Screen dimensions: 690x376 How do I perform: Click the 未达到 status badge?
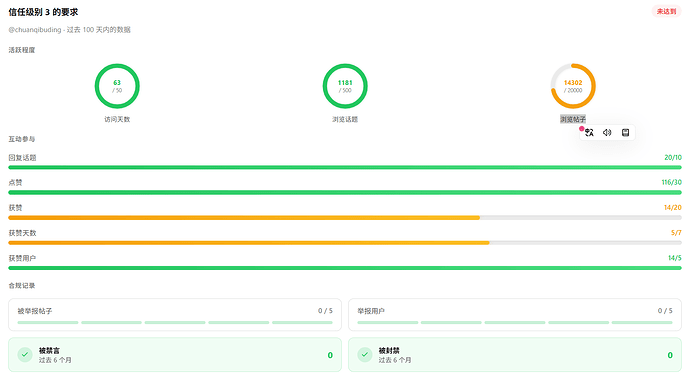pyautogui.click(x=666, y=11)
